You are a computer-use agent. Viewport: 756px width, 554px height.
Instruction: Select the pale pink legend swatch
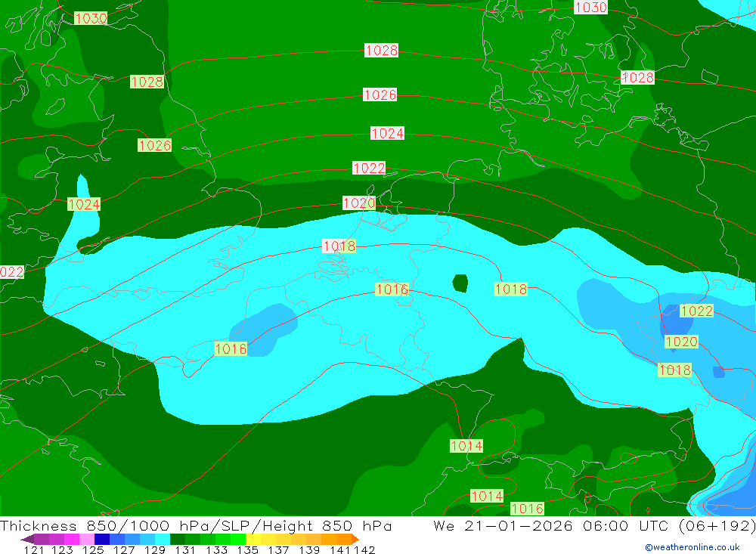[x=87, y=539]
